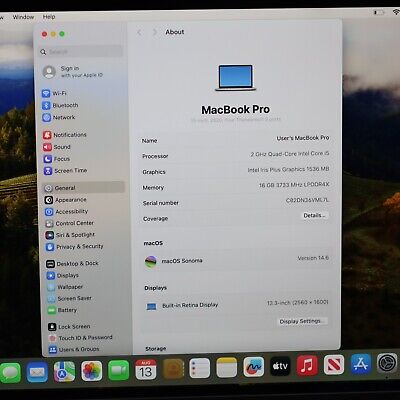Screen dimensions: 400x400
Task: Open Privacy & Security settings
Action: 75,247
